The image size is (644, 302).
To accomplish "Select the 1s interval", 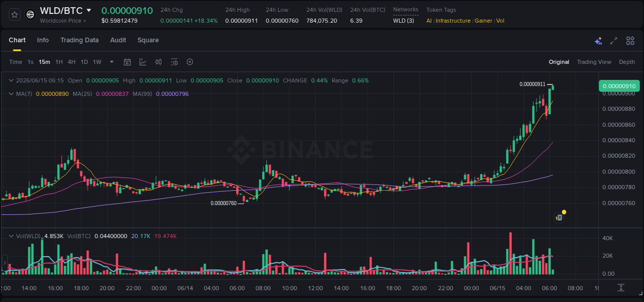I will 30,62.
